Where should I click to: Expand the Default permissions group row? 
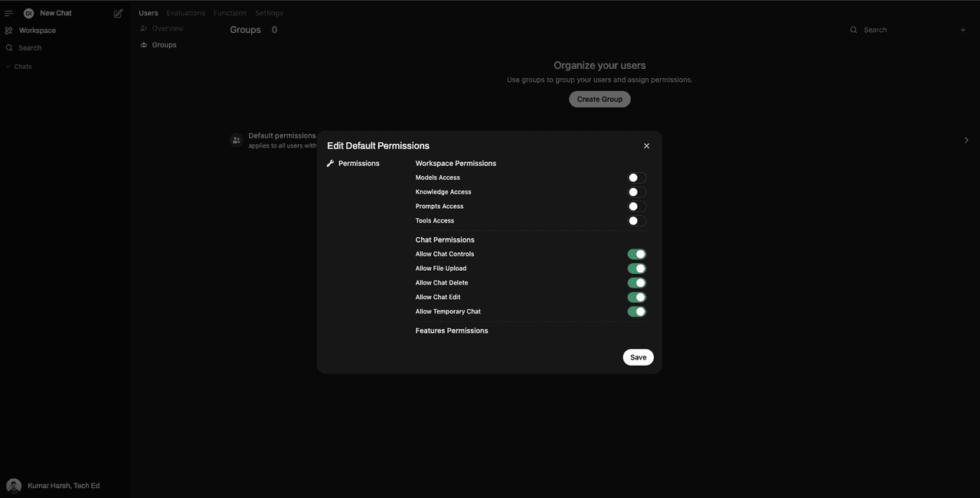pos(966,140)
